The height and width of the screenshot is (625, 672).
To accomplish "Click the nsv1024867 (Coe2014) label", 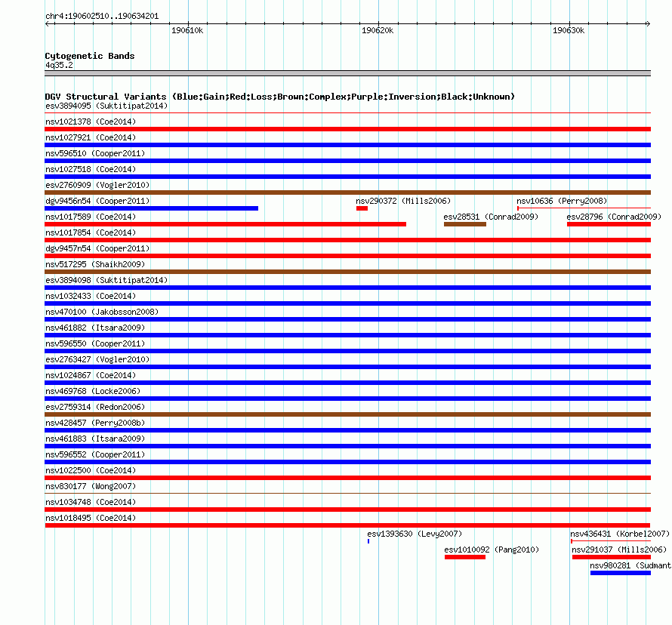I will coord(91,375).
